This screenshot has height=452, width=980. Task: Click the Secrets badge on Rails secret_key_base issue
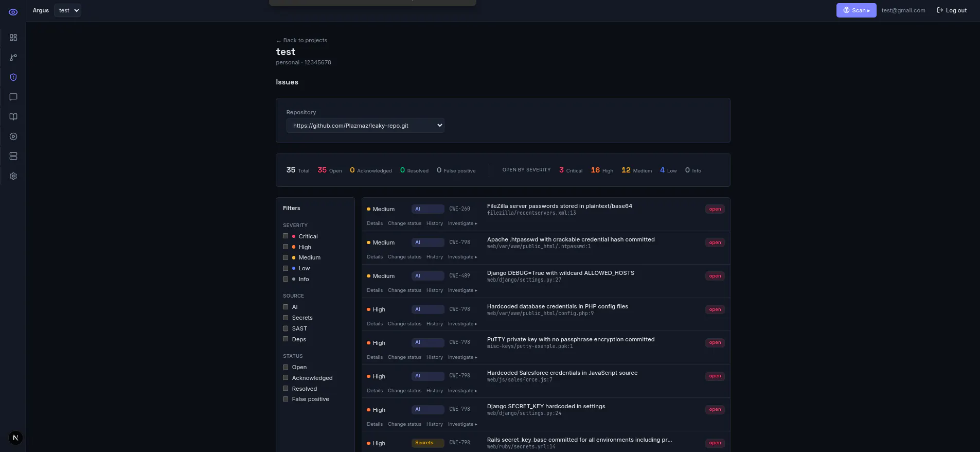[427, 443]
